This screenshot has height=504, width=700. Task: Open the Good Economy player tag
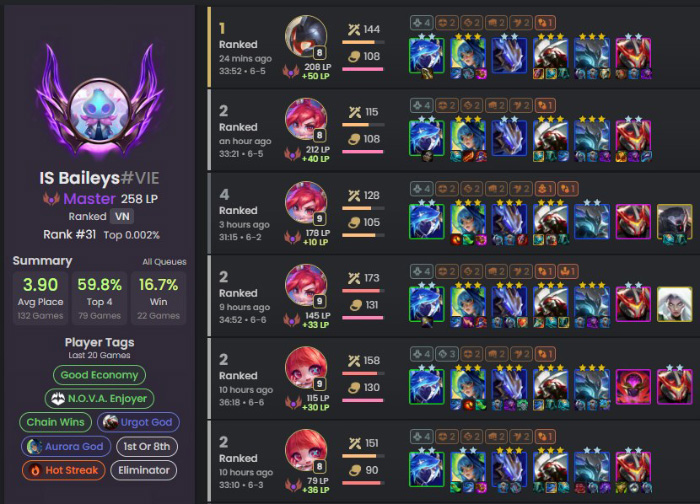click(99, 375)
